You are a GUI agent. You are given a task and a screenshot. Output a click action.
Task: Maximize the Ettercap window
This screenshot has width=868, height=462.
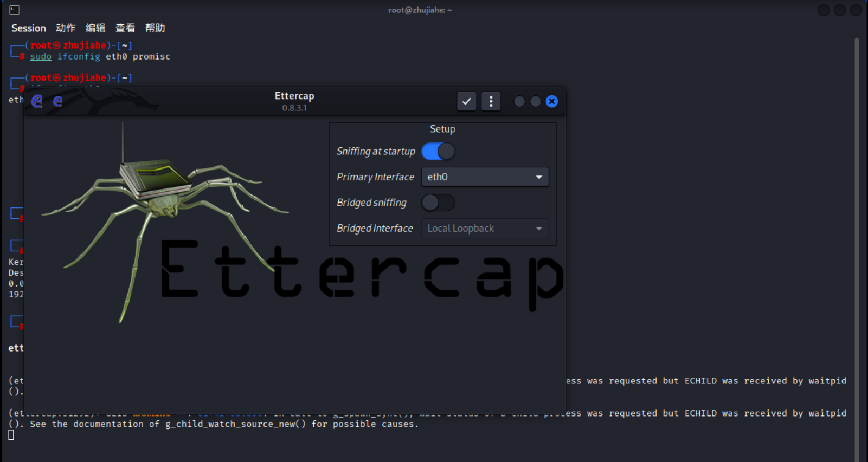point(535,101)
